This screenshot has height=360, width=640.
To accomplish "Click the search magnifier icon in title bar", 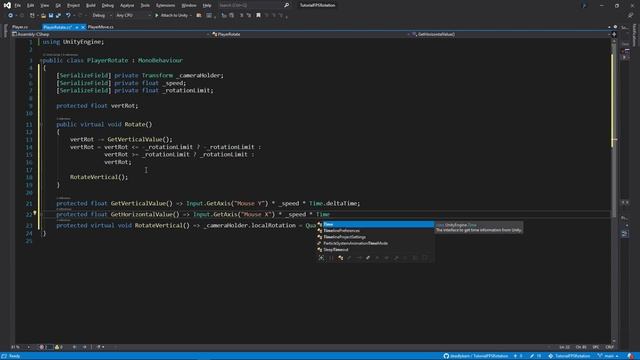I will 287,5.
